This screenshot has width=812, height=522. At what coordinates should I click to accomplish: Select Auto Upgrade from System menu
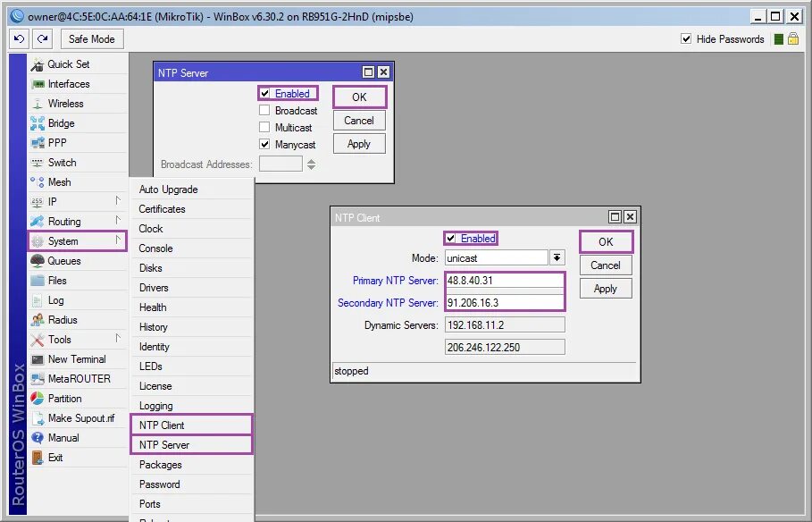(x=191, y=189)
